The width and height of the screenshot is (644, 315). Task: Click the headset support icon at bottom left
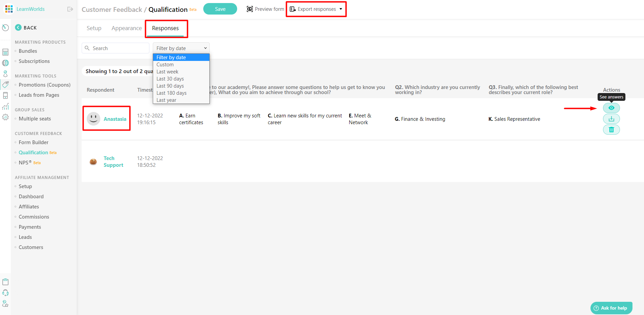pyautogui.click(x=5, y=292)
